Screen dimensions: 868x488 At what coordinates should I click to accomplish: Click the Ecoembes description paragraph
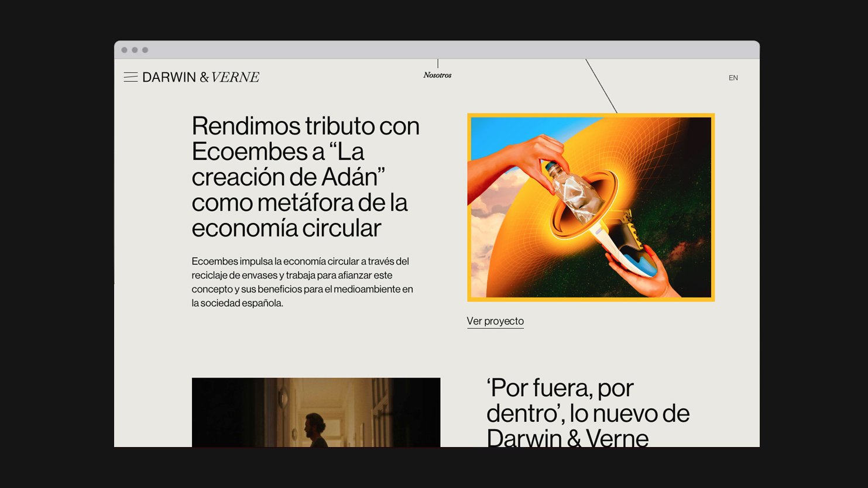[303, 282]
